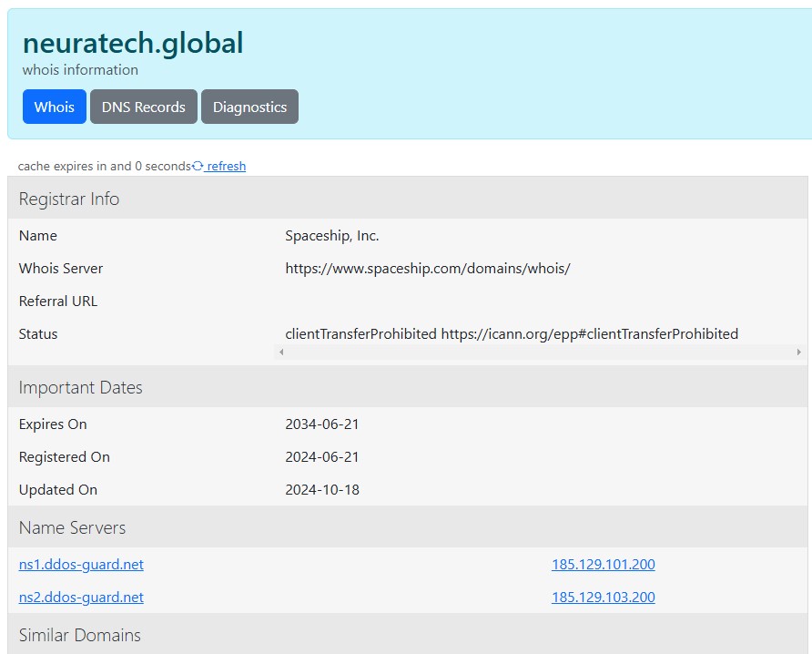Follow the 185.129.101.200 IP link

pyautogui.click(x=603, y=564)
